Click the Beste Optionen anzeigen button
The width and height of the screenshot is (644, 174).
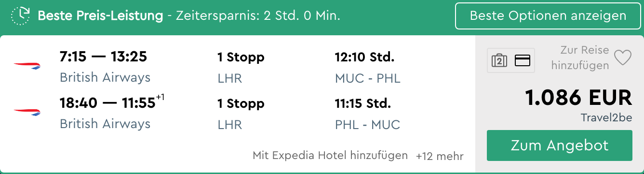(548, 16)
